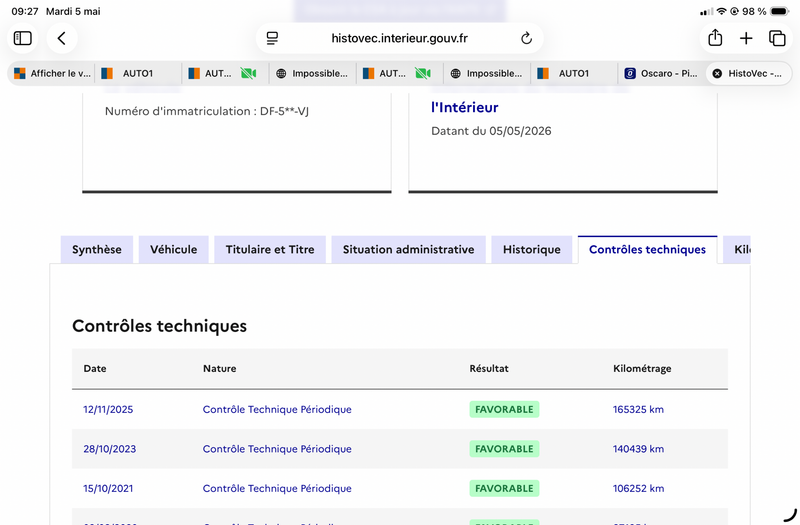
Task: Go back with the chevron arrow
Action: tap(62, 38)
